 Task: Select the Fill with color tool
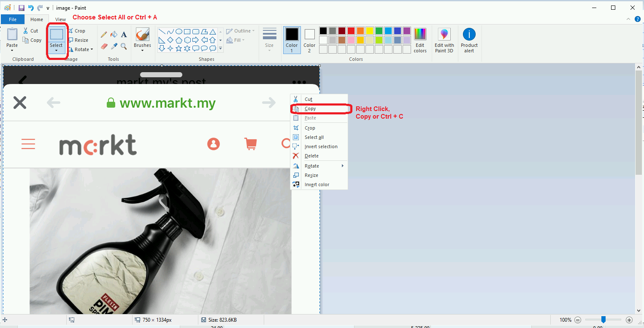tap(114, 34)
